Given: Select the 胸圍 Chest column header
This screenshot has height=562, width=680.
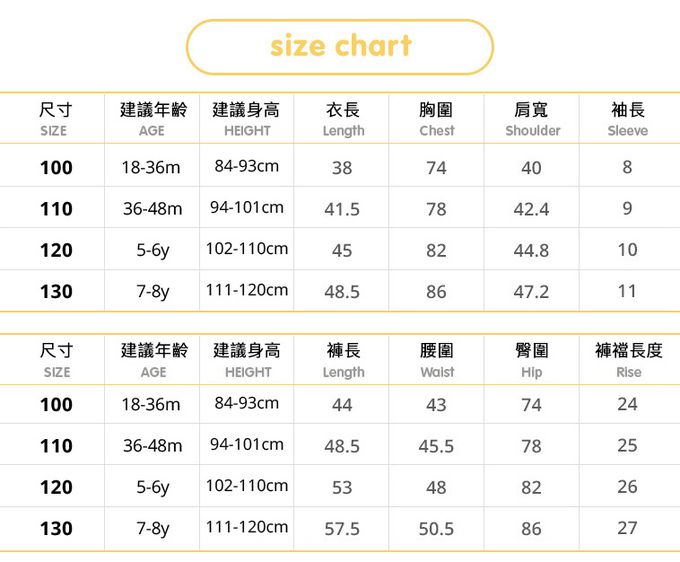Looking at the screenshot, I should 436,118.
